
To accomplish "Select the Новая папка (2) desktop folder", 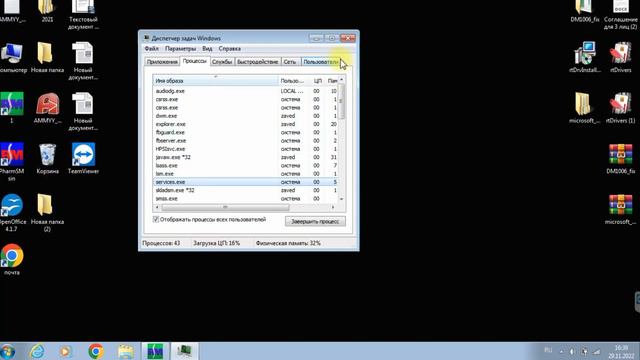I will pyautogui.click(x=47, y=212).
